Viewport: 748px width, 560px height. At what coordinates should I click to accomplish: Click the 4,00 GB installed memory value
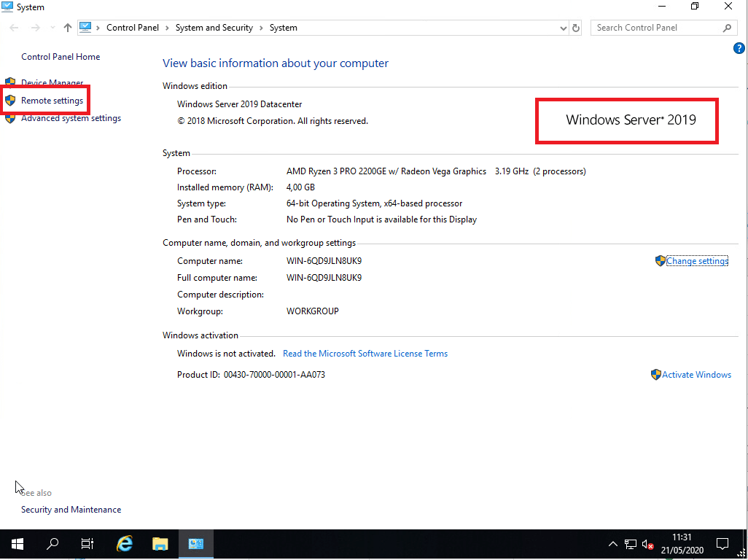point(300,187)
